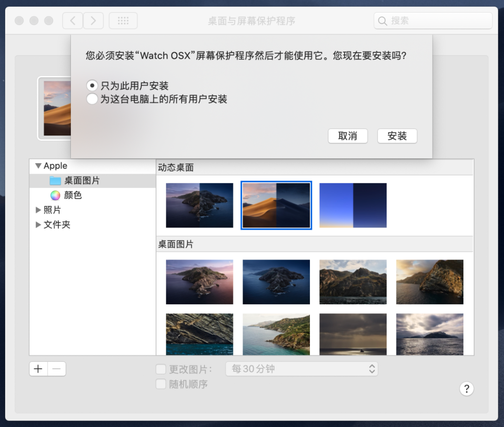The height and width of the screenshot is (427, 504).
Task: Click the 安装 button to install Watch OSX
Action: point(397,136)
